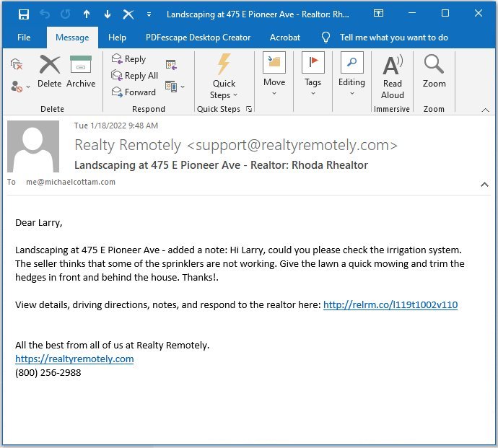Switch to PDFescape Desktop Creator tab

point(198,38)
